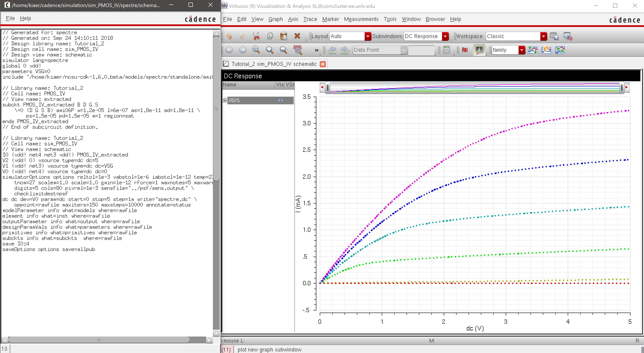Click the Undo arrow icon
The height and width of the screenshot is (353, 644).
pos(229,36)
